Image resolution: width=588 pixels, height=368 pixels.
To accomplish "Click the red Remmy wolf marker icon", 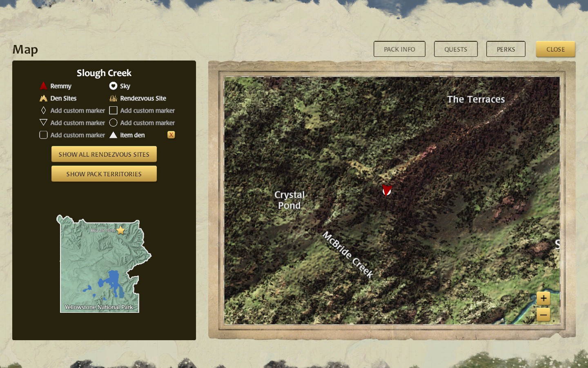I will pyautogui.click(x=43, y=86).
